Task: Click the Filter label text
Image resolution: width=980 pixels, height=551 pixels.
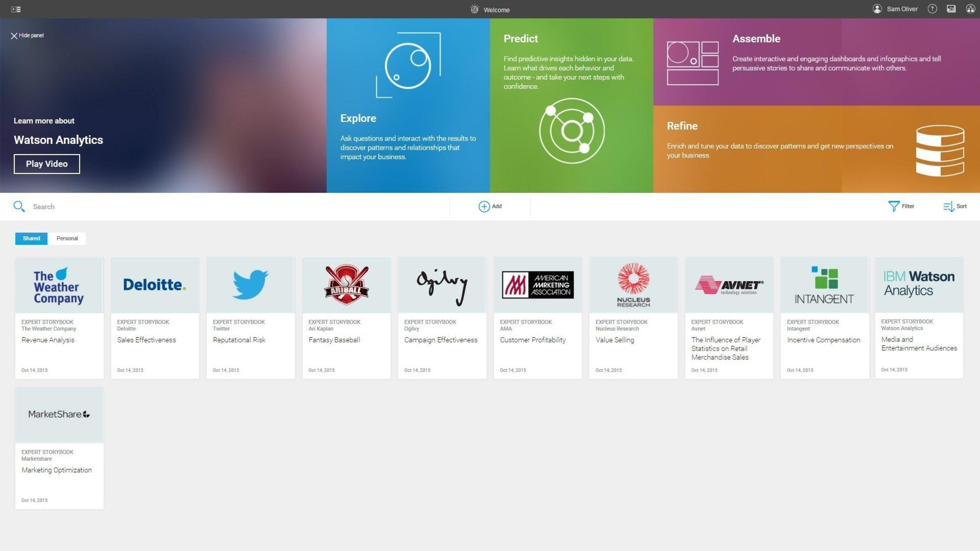Action: 908,206
